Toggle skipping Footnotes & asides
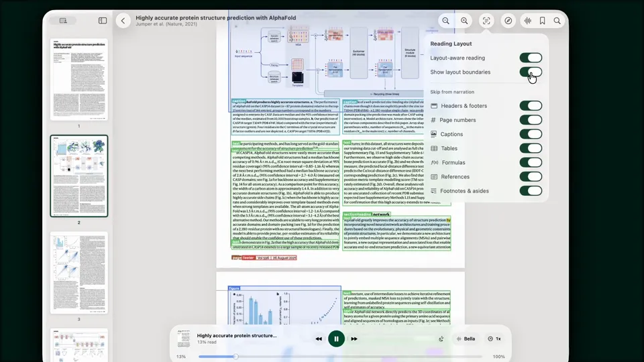Viewport: 644px width, 362px height. [x=531, y=191]
